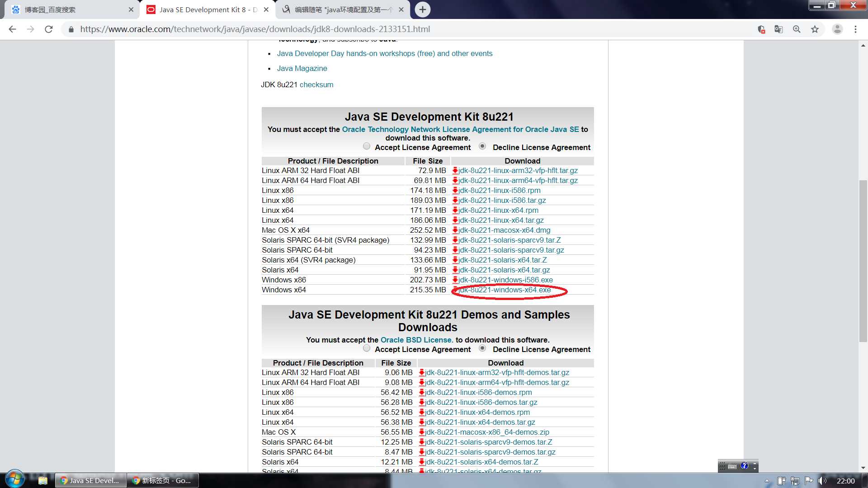Download jdk-8u221-macosx-x64.dmg

point(504,230)
